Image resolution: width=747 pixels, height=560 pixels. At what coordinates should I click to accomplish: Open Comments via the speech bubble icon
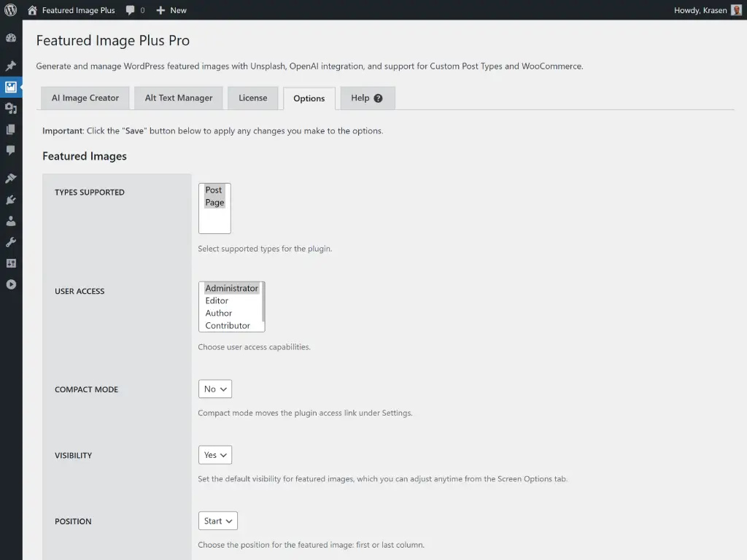(11, 150)
